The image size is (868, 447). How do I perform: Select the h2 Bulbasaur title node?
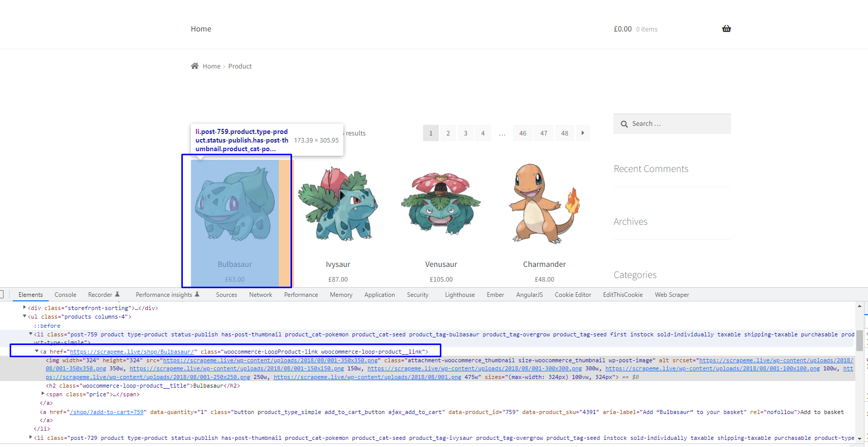[x=143, y=386]
